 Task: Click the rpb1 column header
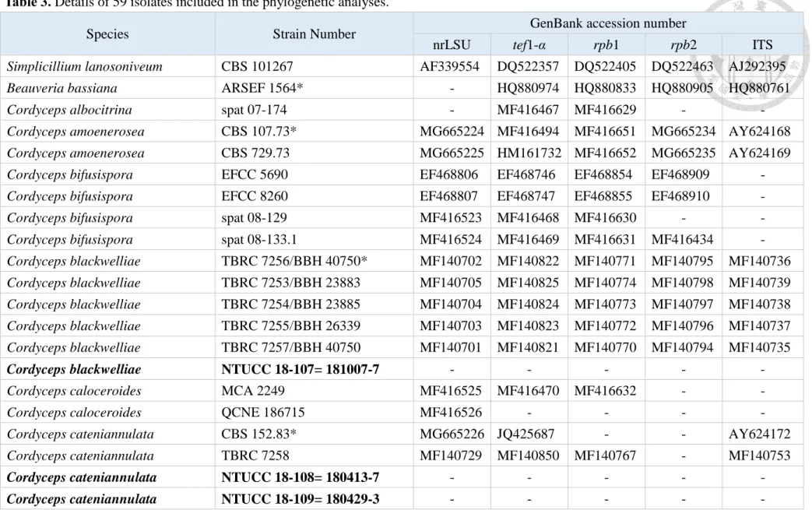pos(606,45)
